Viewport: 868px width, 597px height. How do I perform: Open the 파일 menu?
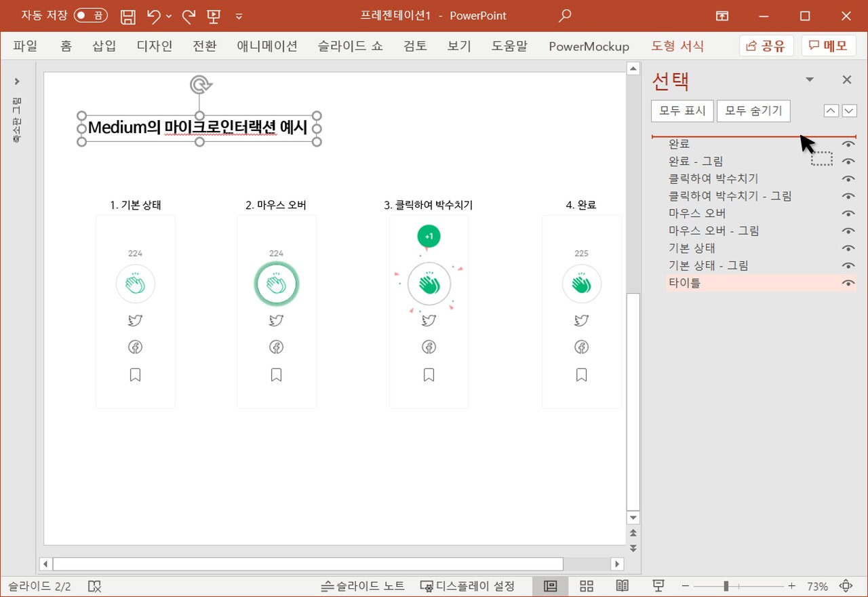pyautogui.click(x=25, y=46)
